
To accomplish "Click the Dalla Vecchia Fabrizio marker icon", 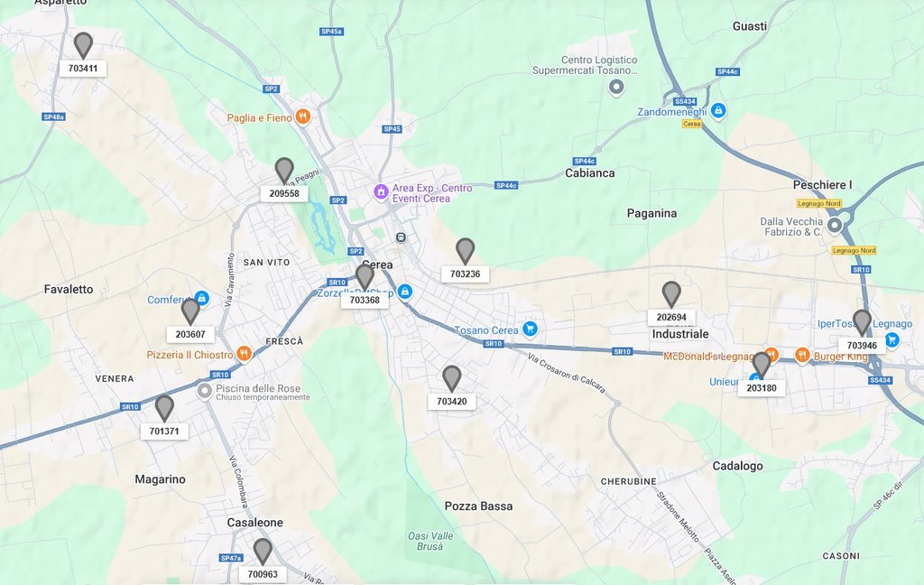I will (835, 226).
